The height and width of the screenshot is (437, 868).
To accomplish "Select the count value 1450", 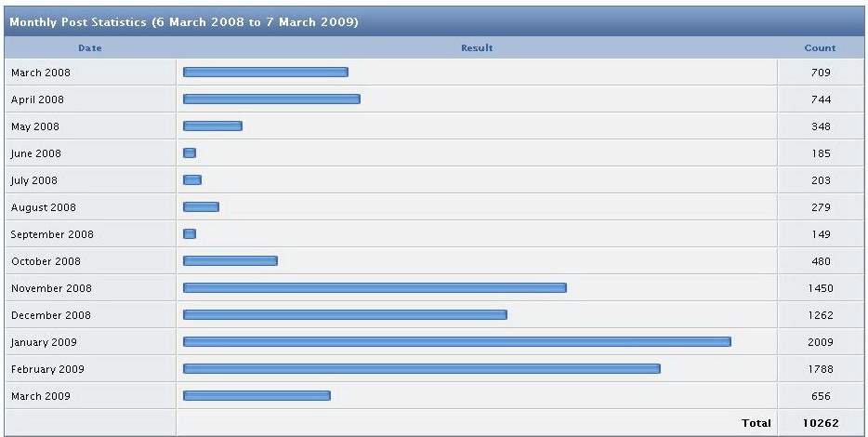I will click(x=821, y=288).
